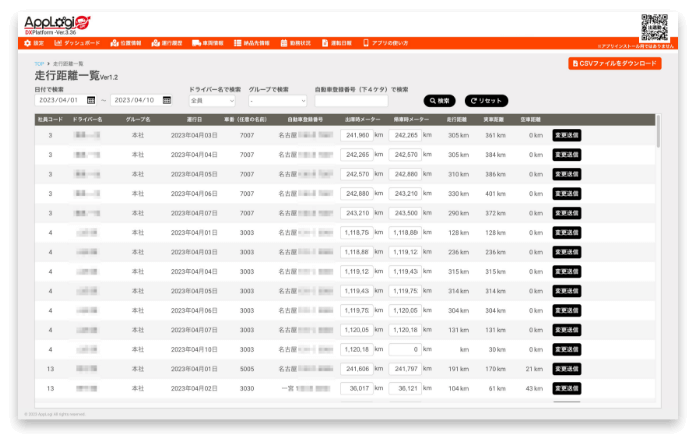The image size is (696, 444).
Task: Click 変更送信 for vehicle 3003 on 2023年04月10日
Action: point(566,349)
